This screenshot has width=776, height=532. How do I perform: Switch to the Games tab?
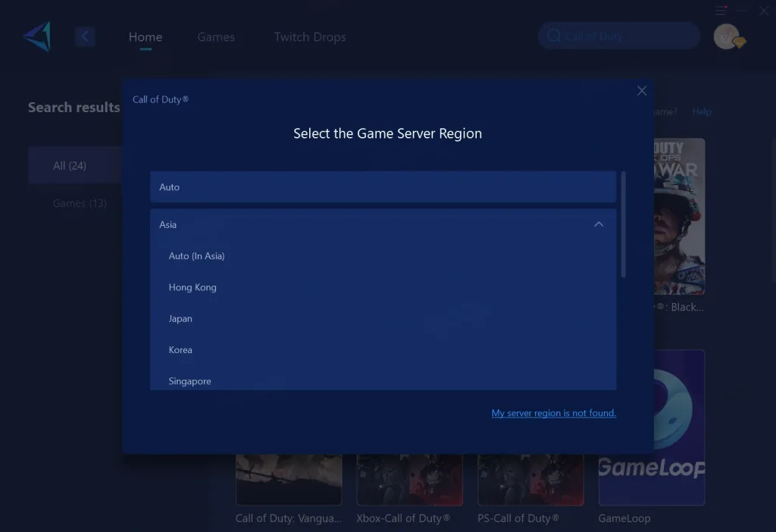click(216, 37)
